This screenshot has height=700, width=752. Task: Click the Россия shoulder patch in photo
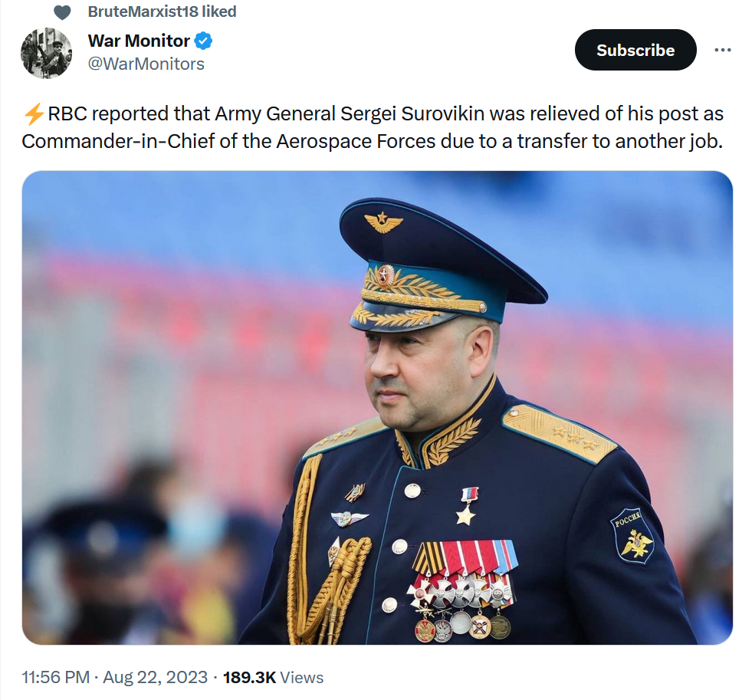pyautogui.click(x=632, y=536)
